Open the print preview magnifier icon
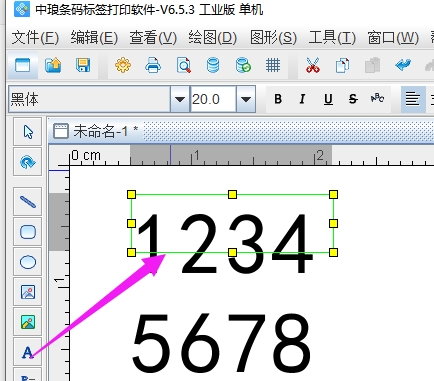This screenshot has width=434, height=381. [183, 65]
